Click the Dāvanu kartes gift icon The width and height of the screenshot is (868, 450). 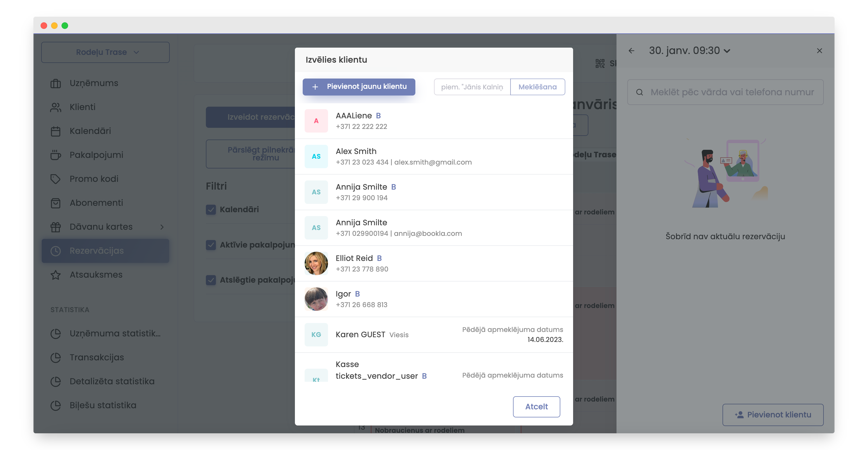coord(56,227)
